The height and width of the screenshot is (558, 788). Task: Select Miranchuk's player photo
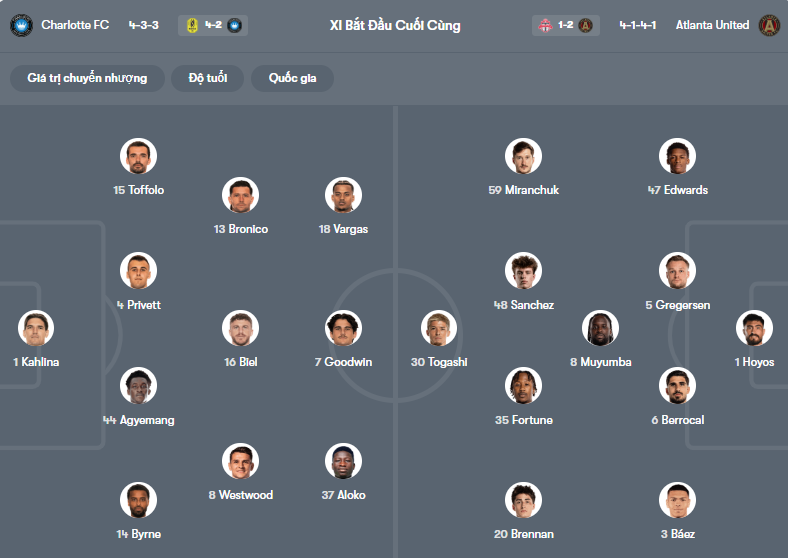[x=523, y=156]
